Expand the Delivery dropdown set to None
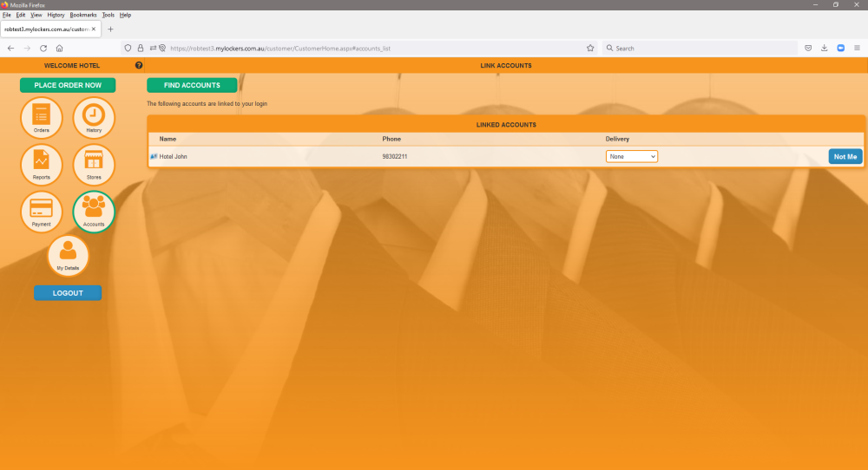The image size is (868, 470). pos(632,156)
